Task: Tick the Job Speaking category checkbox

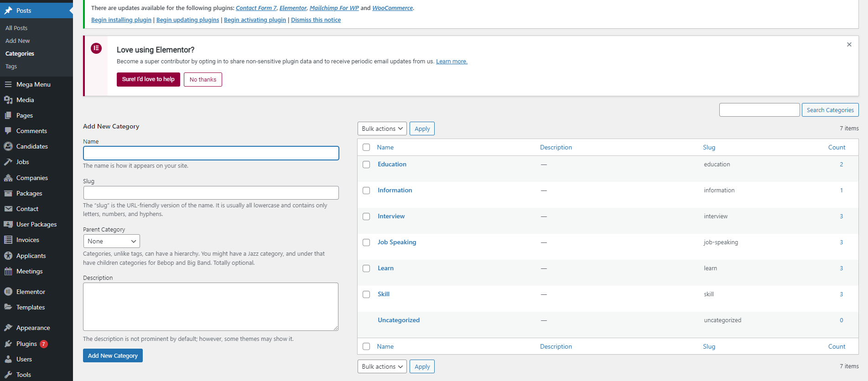Action: (x=366, y=242)
